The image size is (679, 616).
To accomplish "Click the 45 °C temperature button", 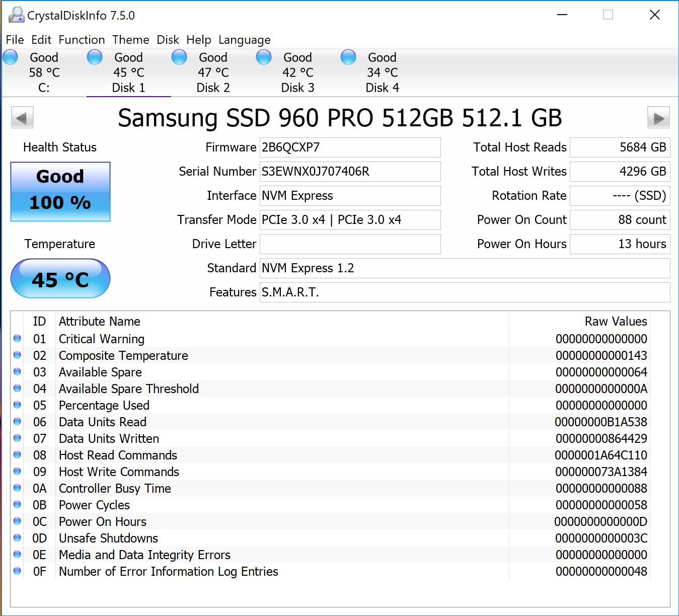I will tap(60, 279).
